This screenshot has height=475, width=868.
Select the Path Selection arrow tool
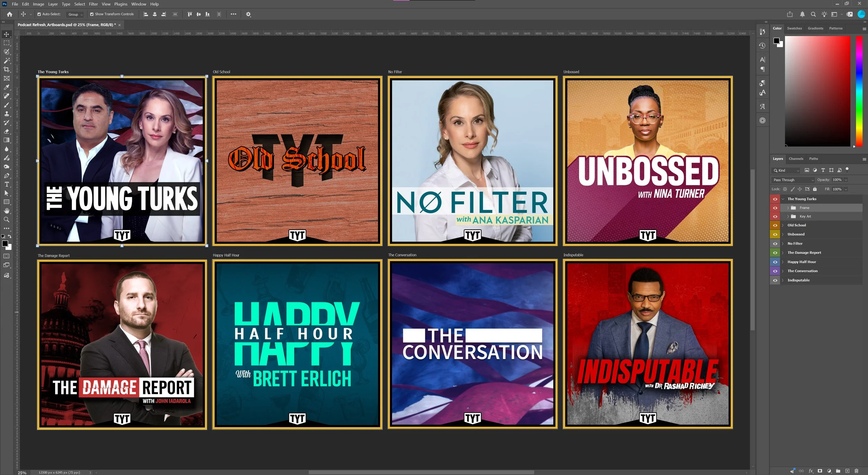pyautogui.click(x=7, y=193)
